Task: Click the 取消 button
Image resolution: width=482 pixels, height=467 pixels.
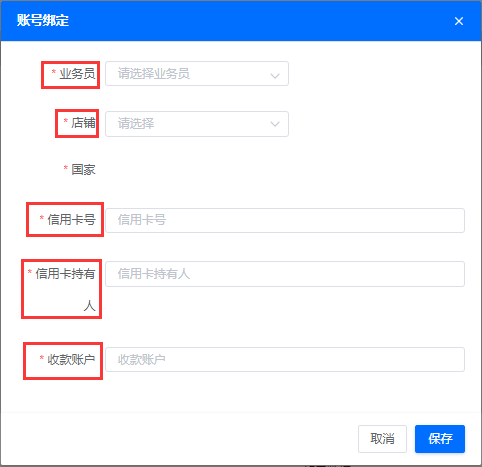Action: (x=382, y=439)
